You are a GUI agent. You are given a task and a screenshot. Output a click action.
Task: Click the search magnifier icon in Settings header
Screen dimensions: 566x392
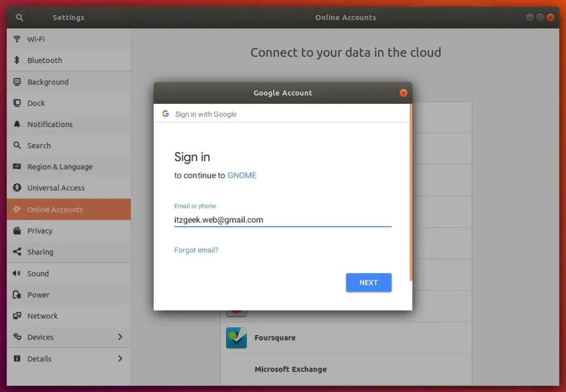pos(19,17)
